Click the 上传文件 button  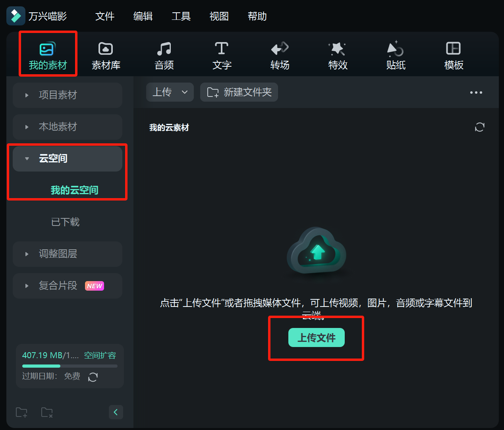tap(316, 337)
